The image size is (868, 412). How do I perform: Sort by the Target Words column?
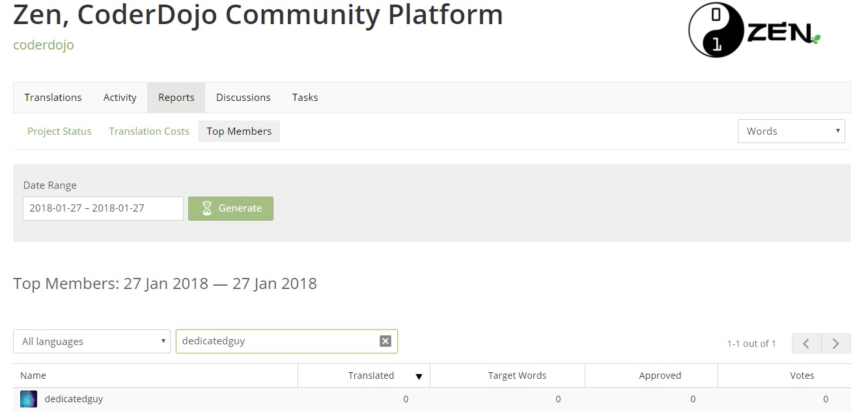pos(517,376)
